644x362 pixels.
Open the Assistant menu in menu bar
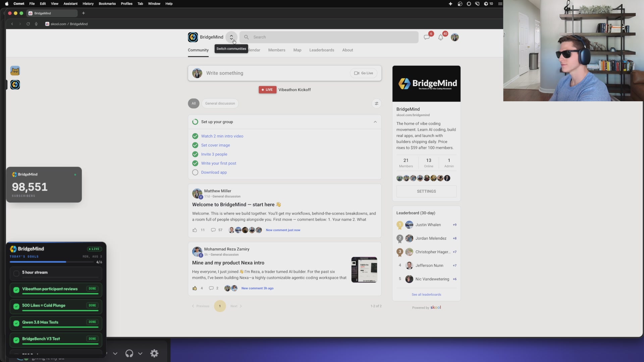[x=70, y=4]
